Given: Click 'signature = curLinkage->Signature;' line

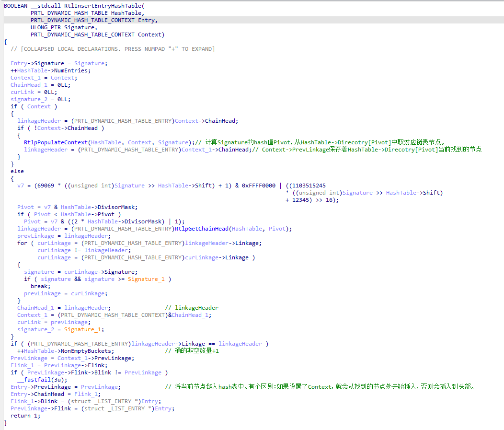Looking at the screenshot, I should pos(80,272).
